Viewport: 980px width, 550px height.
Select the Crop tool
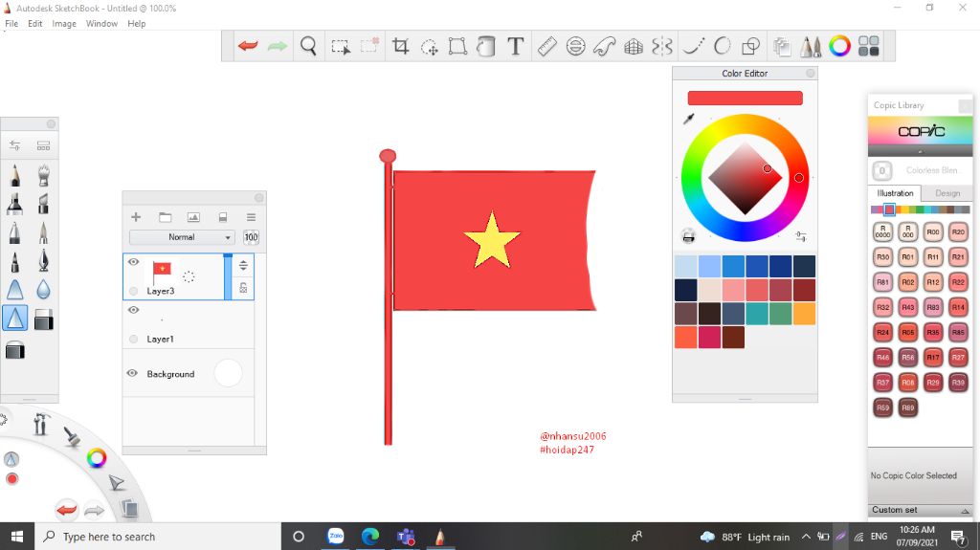pyautogui.click(x=401, y=46)
